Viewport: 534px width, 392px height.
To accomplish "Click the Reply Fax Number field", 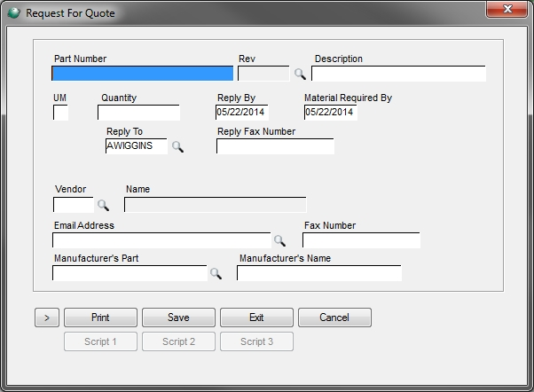I will point(275,146).
